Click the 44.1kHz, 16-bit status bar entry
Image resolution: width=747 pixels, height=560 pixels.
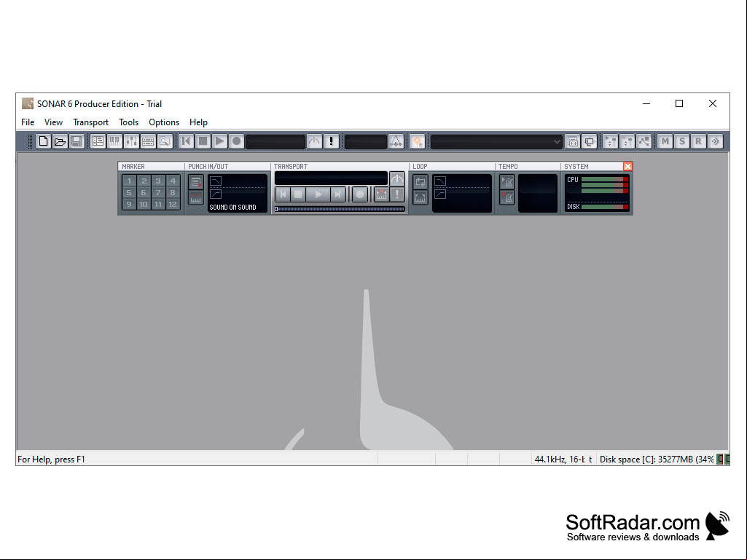coord(563,460)
